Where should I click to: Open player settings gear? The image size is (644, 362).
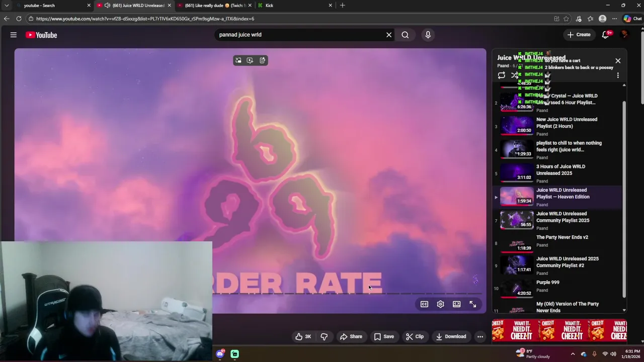[x=440, y=304]
